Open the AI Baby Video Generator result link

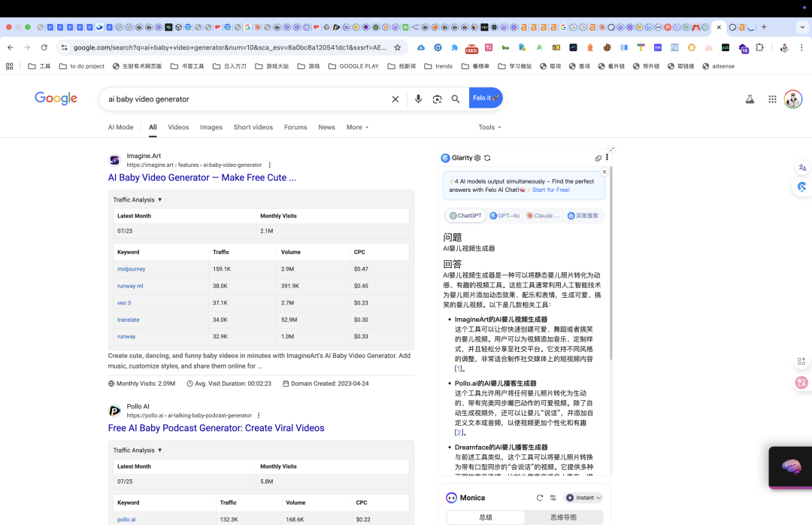pyautogui.click(x=202, y=178)
